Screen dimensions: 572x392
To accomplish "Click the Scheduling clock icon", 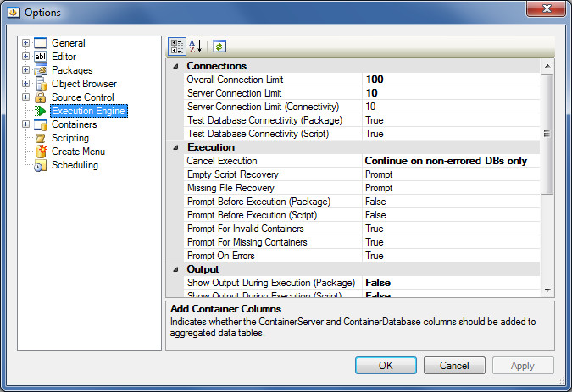I will [41, 165].
